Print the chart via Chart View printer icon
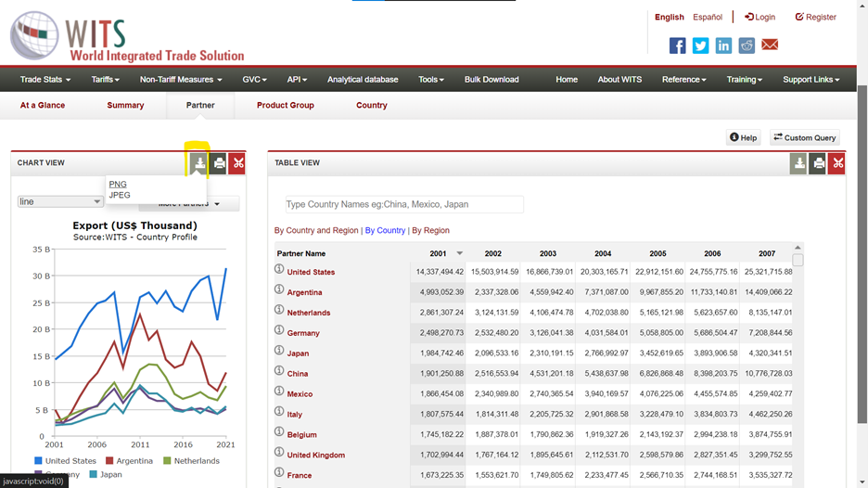 219,163
